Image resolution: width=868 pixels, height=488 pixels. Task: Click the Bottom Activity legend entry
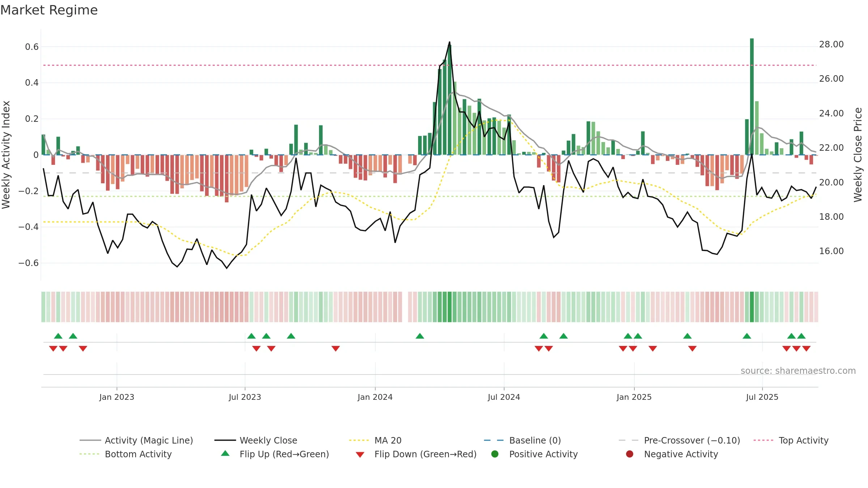[125, 454]
